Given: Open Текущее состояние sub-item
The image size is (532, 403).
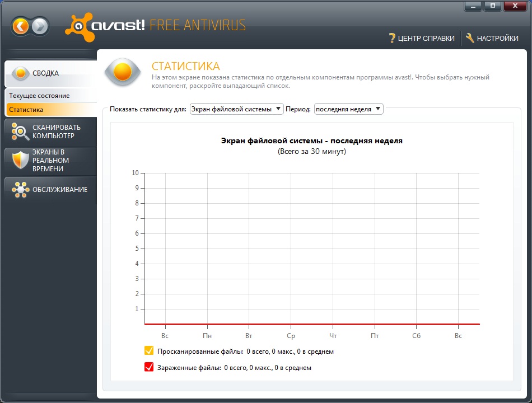Looking at the screenshot, I should pos(51,96).
